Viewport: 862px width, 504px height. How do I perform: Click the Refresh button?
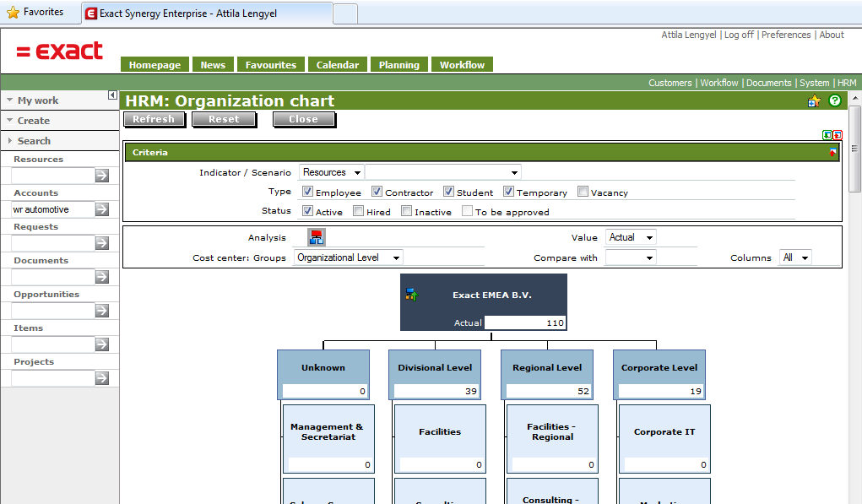click(154, 119)
